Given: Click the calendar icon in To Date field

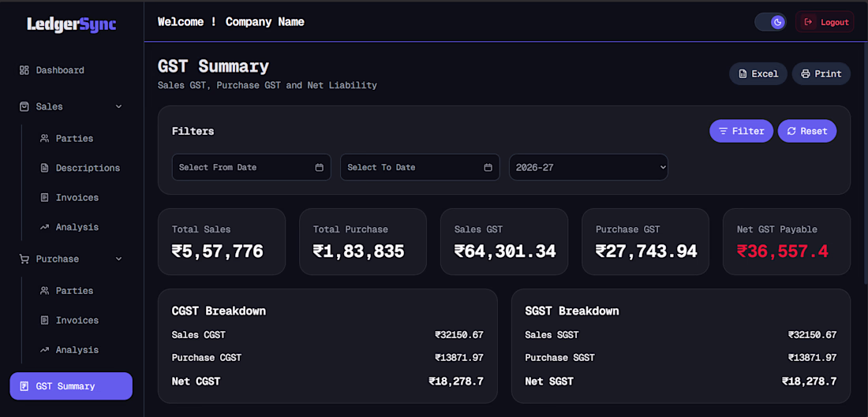Looking at the screenshot, I should click(488, 168).
